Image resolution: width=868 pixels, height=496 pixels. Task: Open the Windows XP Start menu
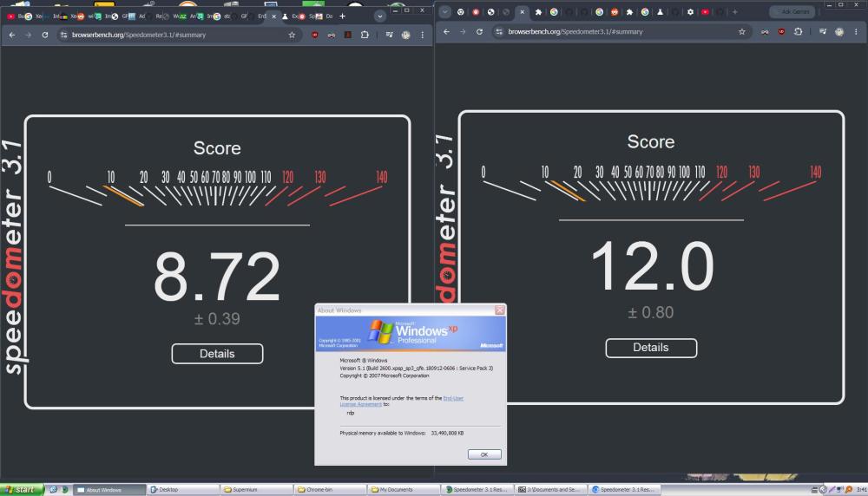[x=21, y=489]
